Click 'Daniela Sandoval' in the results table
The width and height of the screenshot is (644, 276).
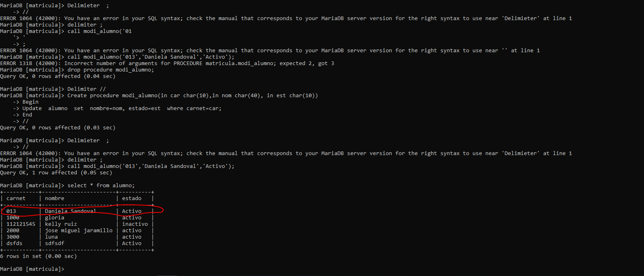coord(70,211)
